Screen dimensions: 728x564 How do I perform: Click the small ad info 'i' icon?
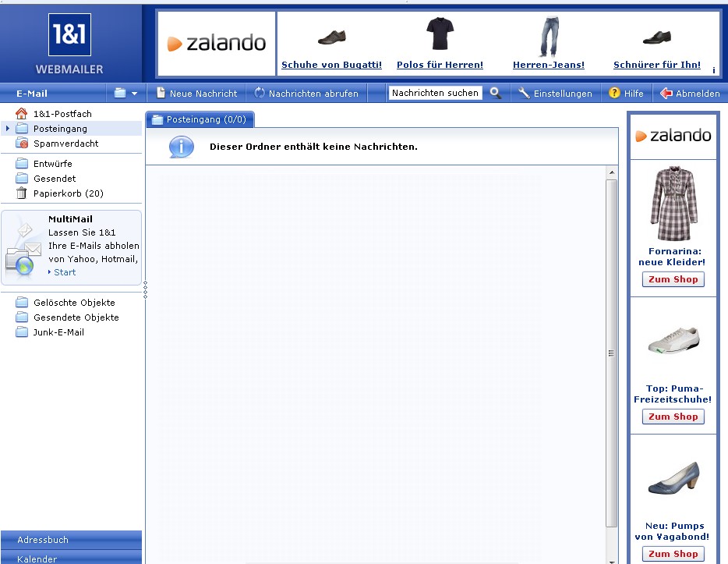(714, 70)
